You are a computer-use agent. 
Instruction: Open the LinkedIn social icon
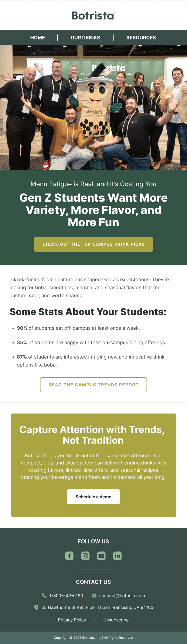click(118, 556)
